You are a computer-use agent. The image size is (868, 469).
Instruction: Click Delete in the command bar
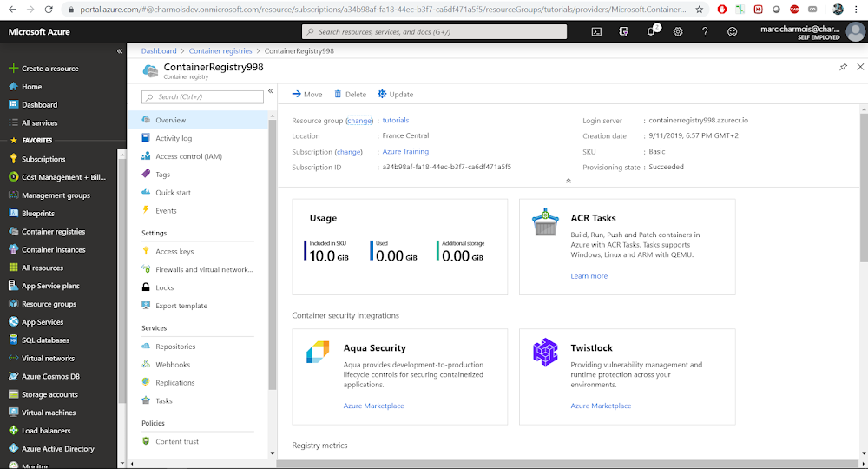coord(350,94)
